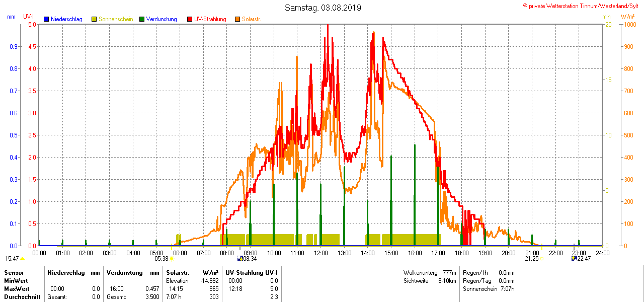Click the red UV-Strahlung legend swatch
644x302 pixels.
(x=190, y=19)
